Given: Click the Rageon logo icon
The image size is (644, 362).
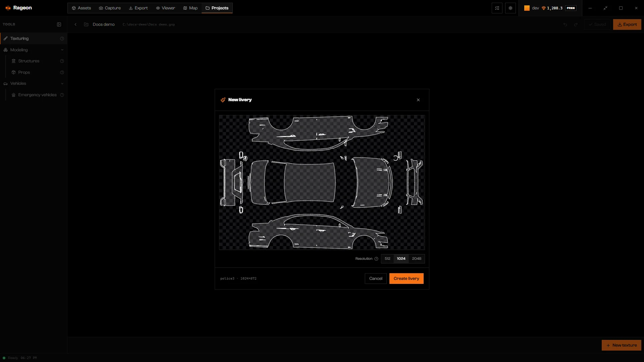Looking at the screenshot, I should click(x=8, y=8).
